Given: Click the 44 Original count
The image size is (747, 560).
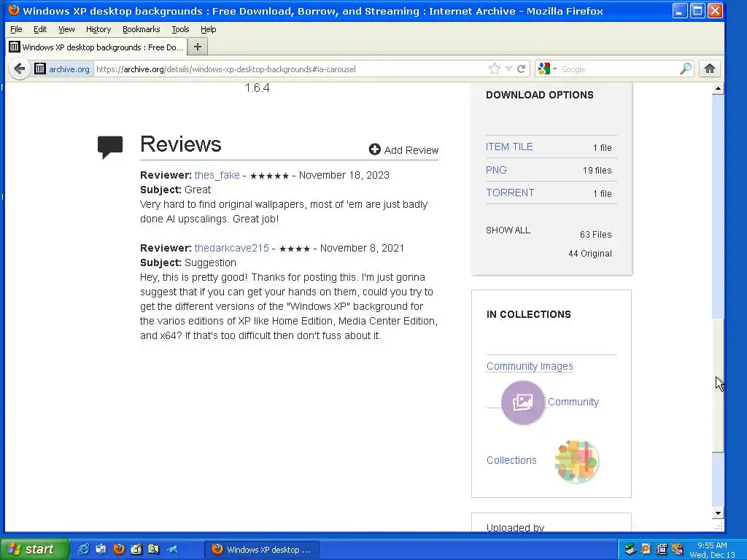Looking at the screenshot, I should tap(589, 253).
